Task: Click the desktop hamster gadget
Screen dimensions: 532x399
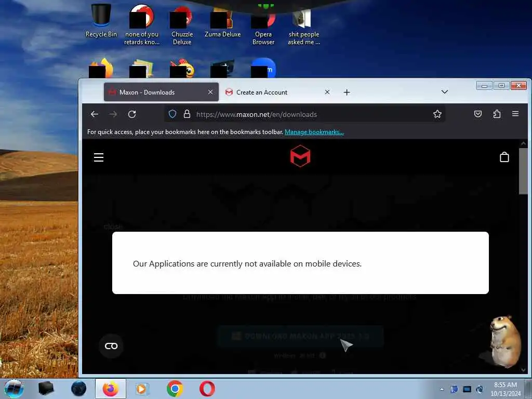Action: (x=504, y=341)
